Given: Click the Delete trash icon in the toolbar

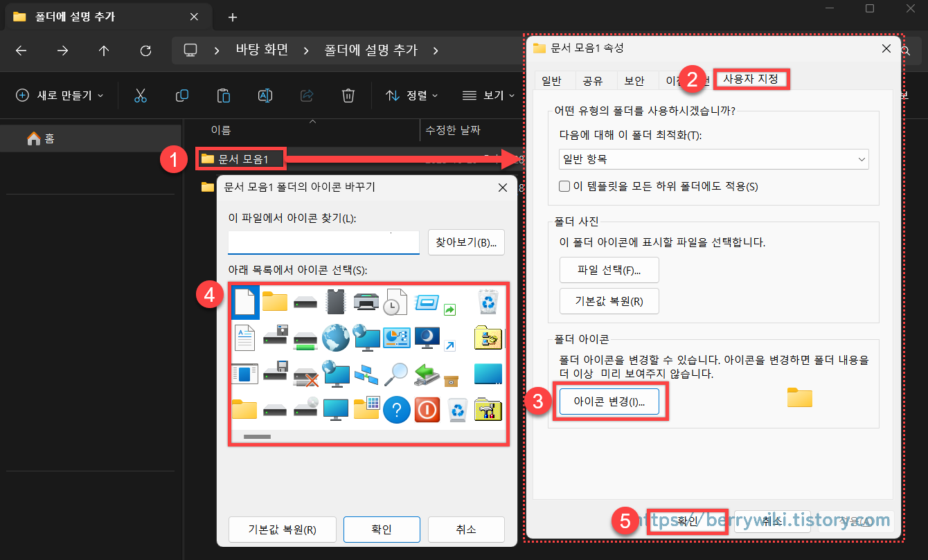Looking at the screenshot, I should 348,95.
